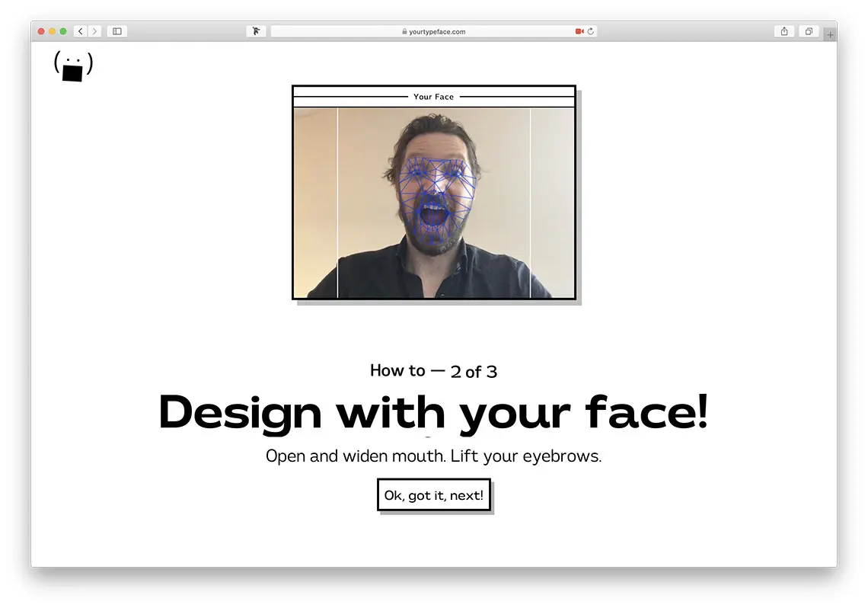The width and height of the screenshot is (868, 608).
Task: Click the "Design with your face!" heading
Action: 433,412
